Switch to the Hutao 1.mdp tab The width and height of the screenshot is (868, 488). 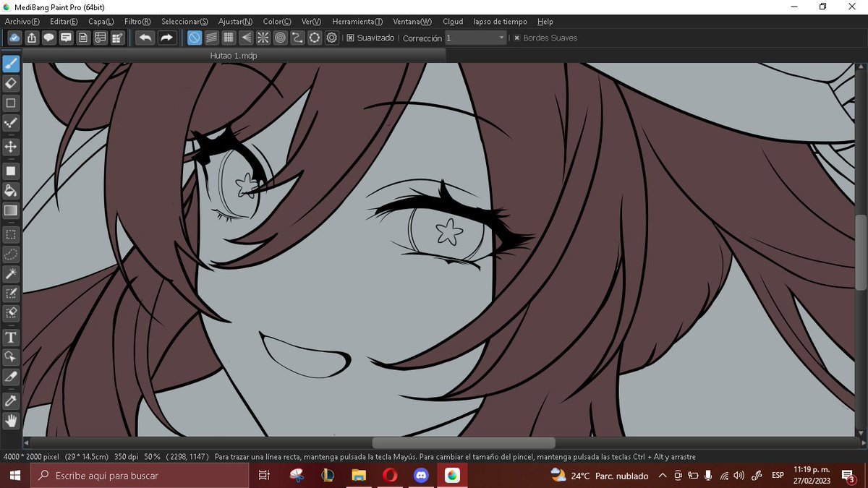coord(234,55)
